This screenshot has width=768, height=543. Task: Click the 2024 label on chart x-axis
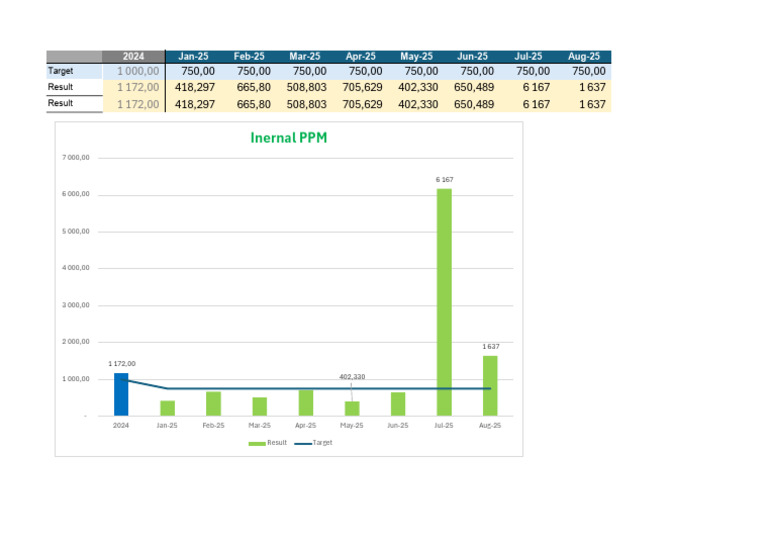pyautogui.click(x=121, y=425)
